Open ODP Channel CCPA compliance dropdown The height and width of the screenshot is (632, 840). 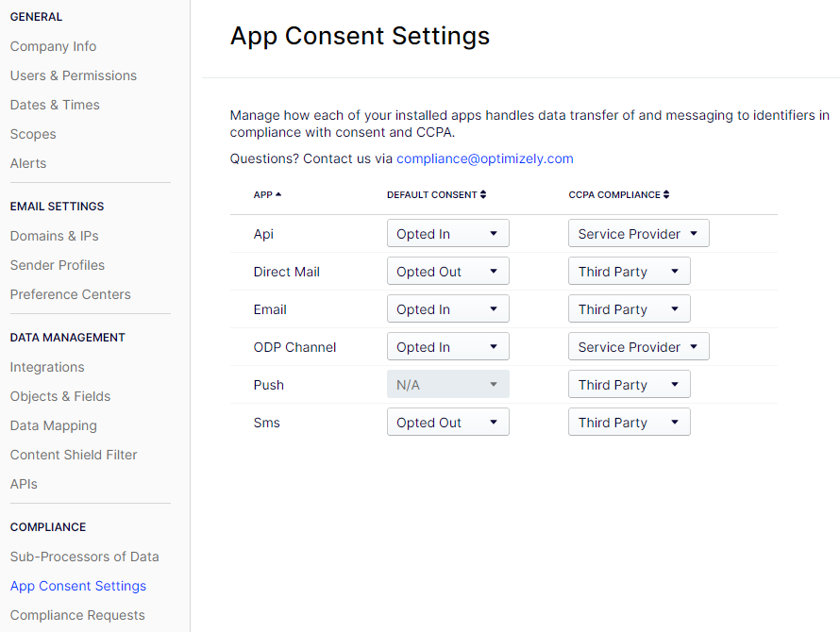click(x=639, y=346)
